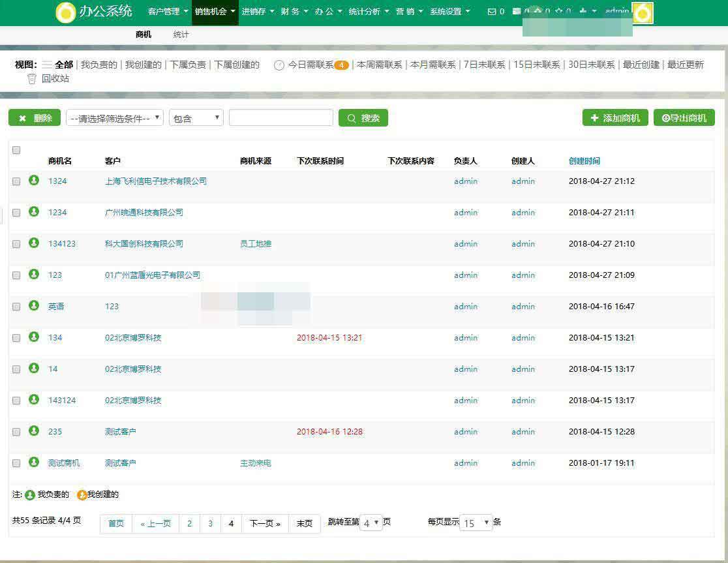
Task: Open the 回收站 recycle bin icon
Action: click(x=31, y=79)
